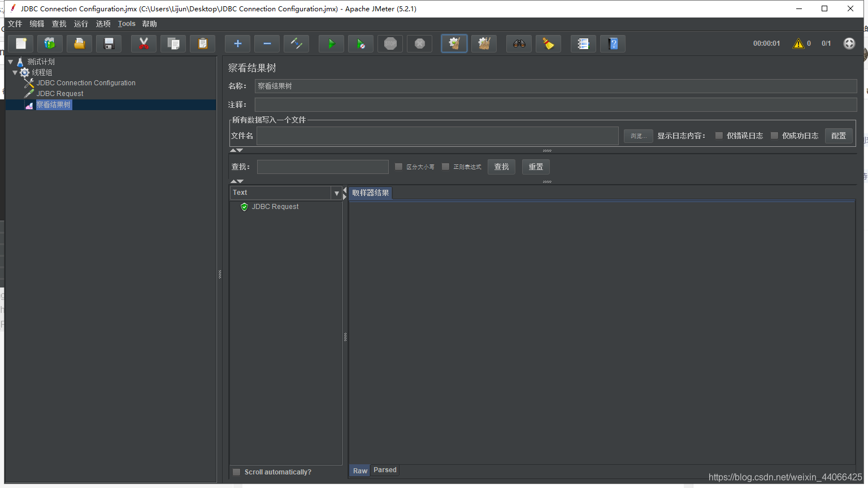This screenshot has height=488, width=868.
Task: Open the Templates toolbar icon
Action: (50, 43)
